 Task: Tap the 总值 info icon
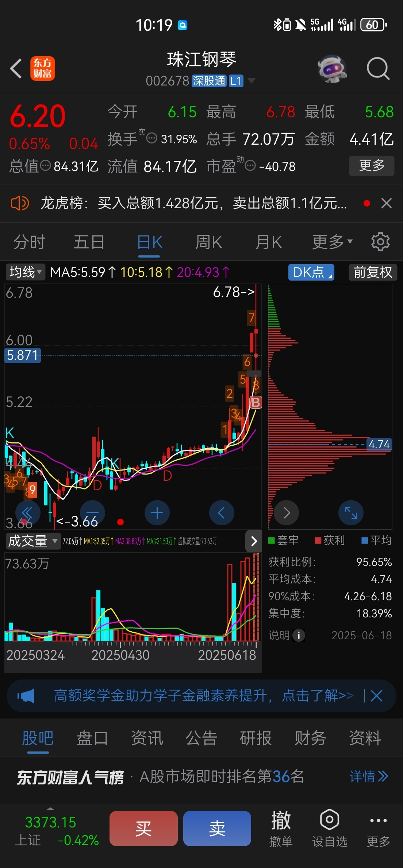pos(45,165)
